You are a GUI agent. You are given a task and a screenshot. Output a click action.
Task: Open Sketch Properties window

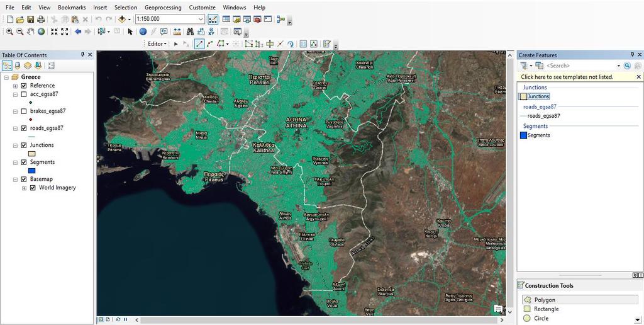pos(313,44)
